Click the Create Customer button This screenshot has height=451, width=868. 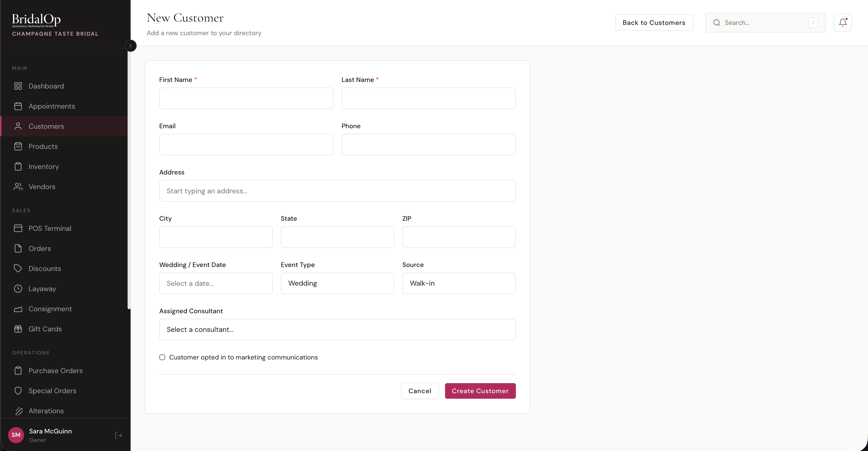[480, 391]
